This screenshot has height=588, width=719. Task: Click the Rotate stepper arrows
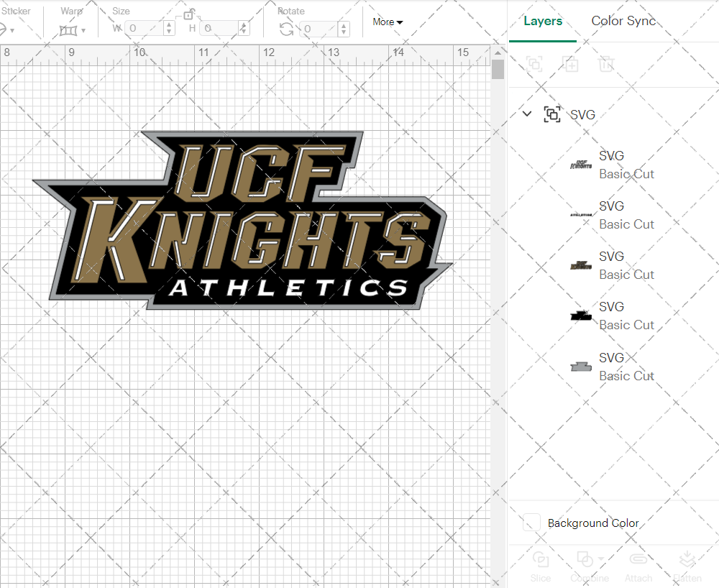[x=344, y=29]
